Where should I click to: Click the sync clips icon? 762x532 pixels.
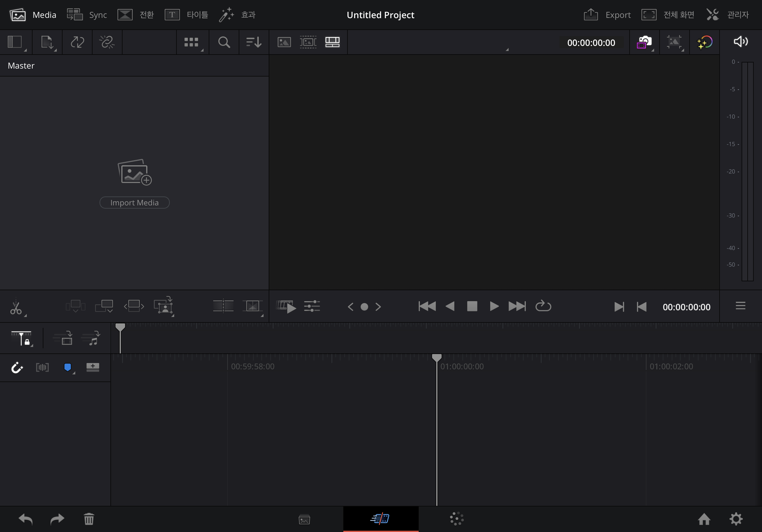coord(77,42)
